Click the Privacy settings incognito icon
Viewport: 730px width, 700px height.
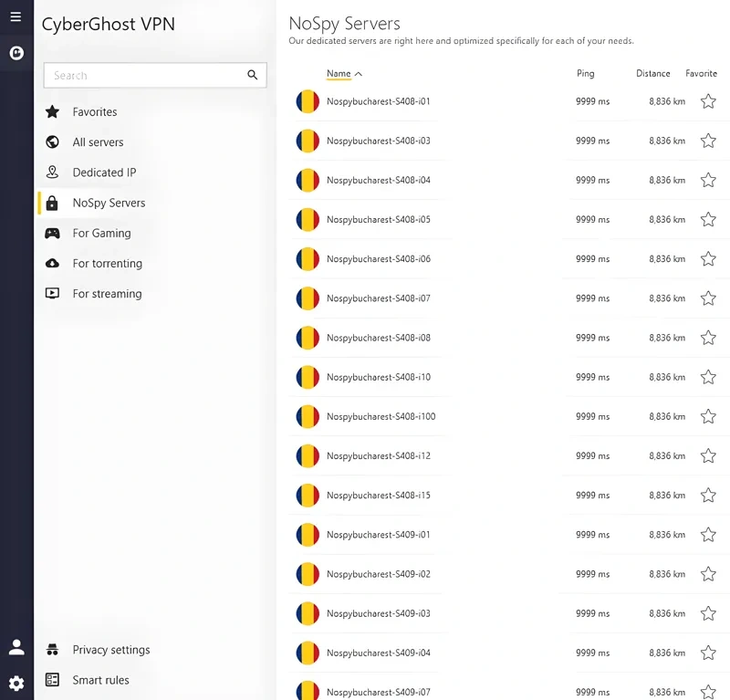[52, 649]
